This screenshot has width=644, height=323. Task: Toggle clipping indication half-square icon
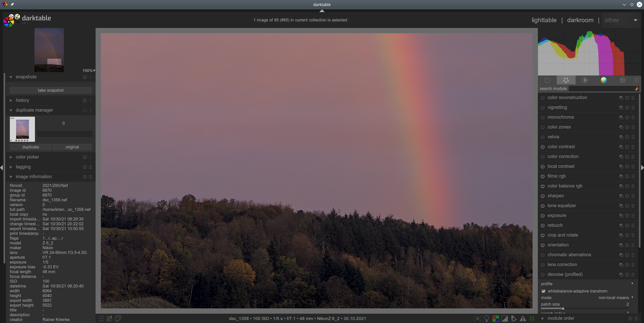tap(505, 318)
